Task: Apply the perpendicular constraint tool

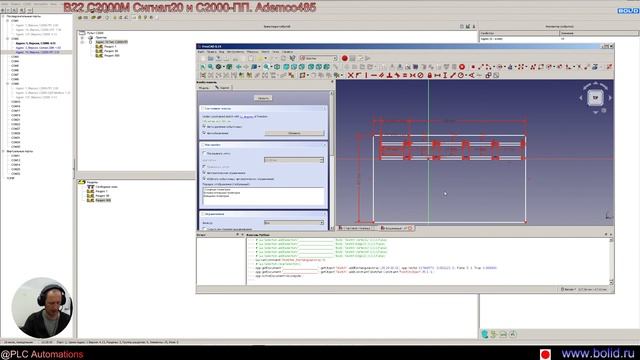Action: click(x=389, y=75)
